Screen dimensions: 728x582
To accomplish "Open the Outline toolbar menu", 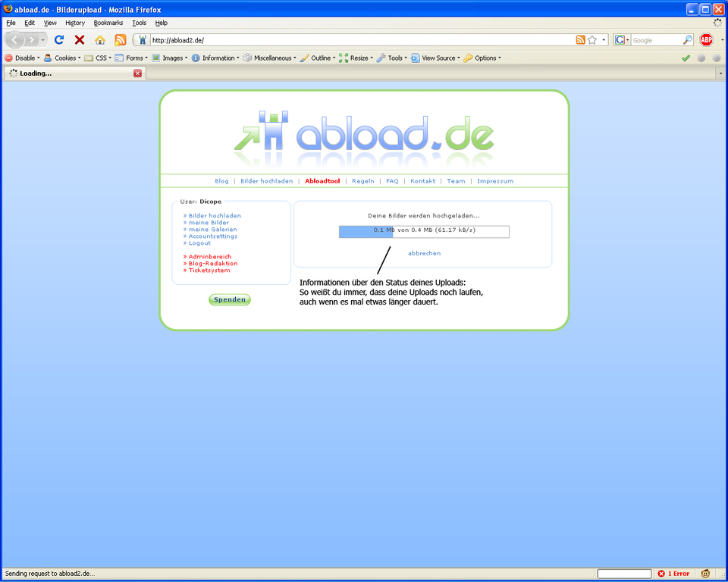I will [318, 58].
